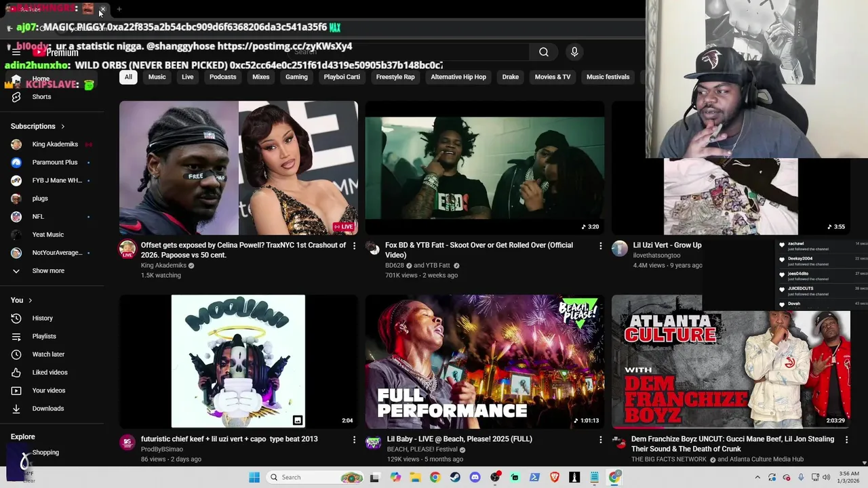Select the Live filter chip
The height and width of the screenshot is (488, 868).
click(x=188, y=77)
